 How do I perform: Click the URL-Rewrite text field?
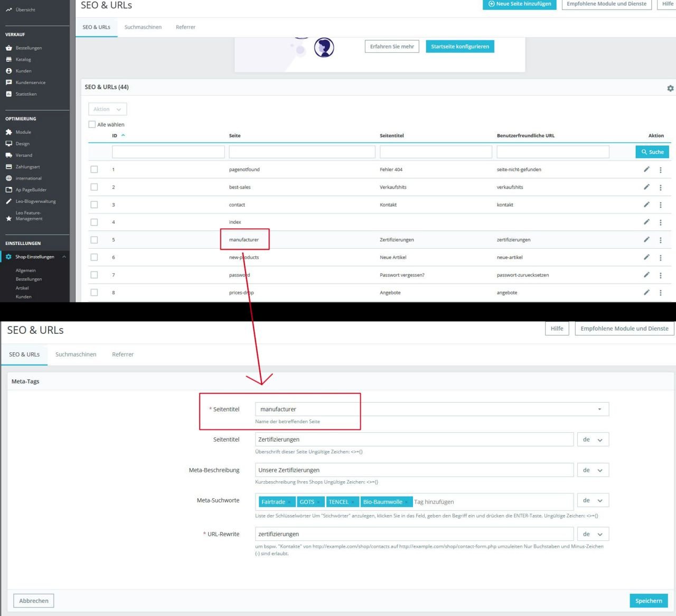415,534
